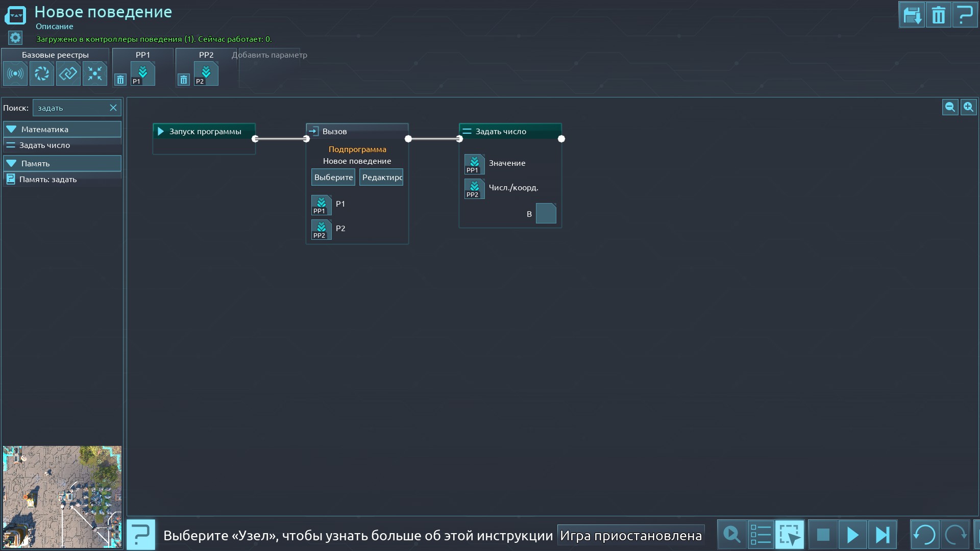The image size is (980, 551).
Task: Delete the PP1 parameter with its trash icon
Action: (120, 80)
